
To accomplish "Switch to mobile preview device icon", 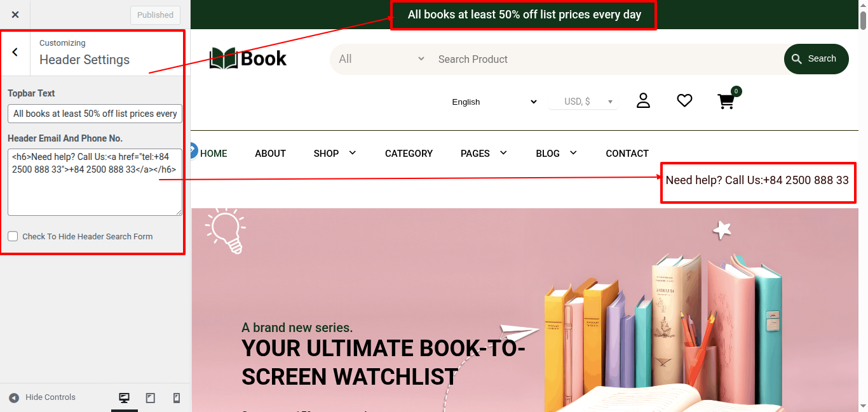I will point(177,398).
